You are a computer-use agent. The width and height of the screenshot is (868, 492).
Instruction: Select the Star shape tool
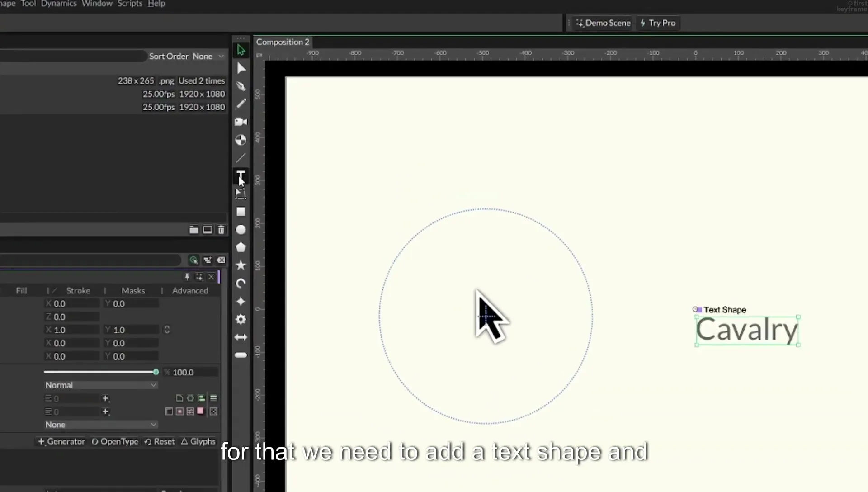coord(241,265)
